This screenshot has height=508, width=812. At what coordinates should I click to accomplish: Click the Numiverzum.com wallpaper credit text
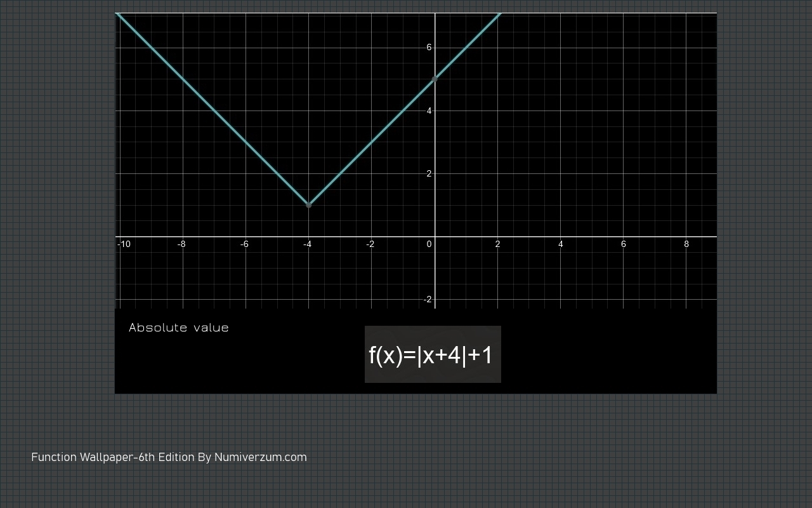pos(169,457)
